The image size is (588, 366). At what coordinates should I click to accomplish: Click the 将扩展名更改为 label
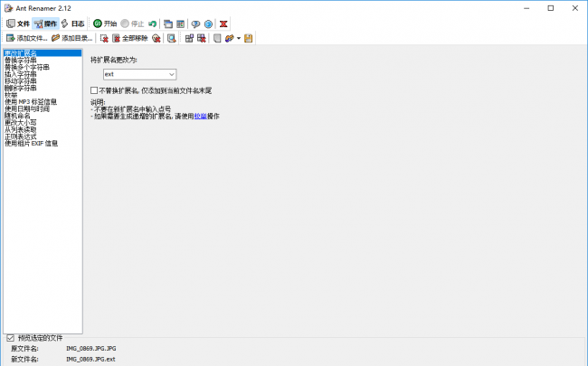coord(114,60)
